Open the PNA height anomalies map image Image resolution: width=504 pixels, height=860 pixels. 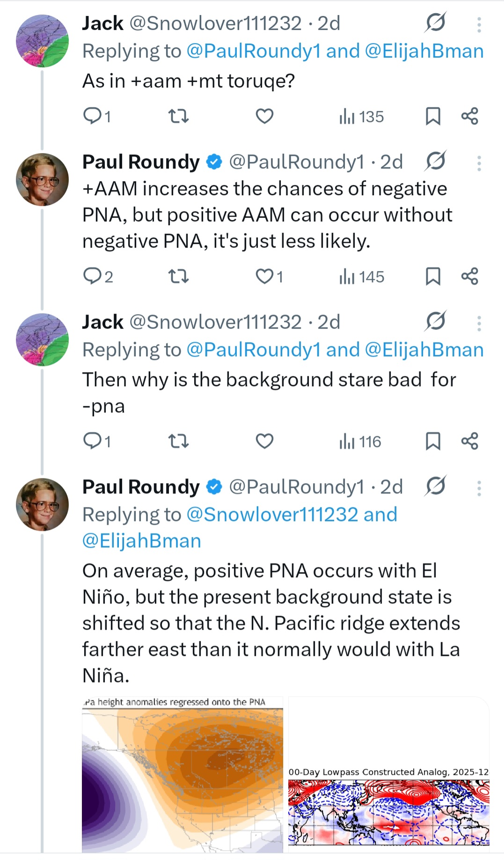(x=183, y=776)
